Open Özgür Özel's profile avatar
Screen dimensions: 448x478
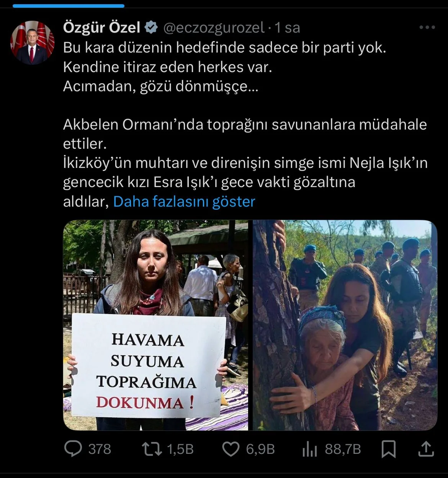[x=32, y=43]
